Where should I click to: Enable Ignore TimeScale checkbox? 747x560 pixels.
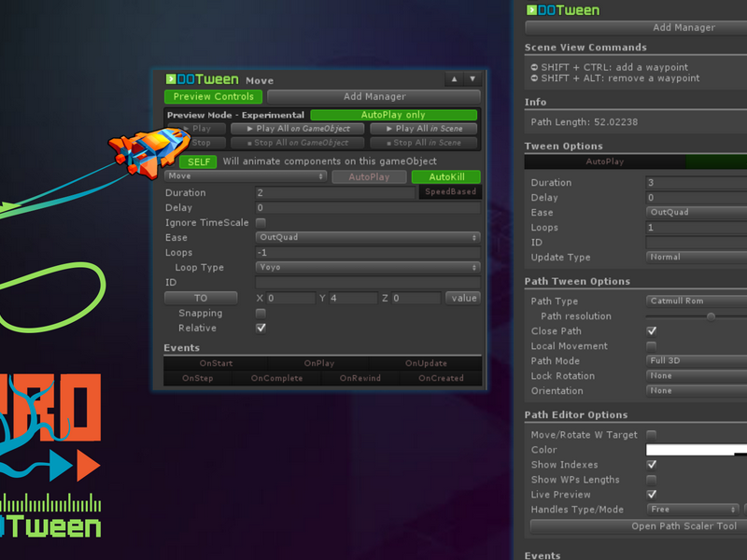point(261,222)
